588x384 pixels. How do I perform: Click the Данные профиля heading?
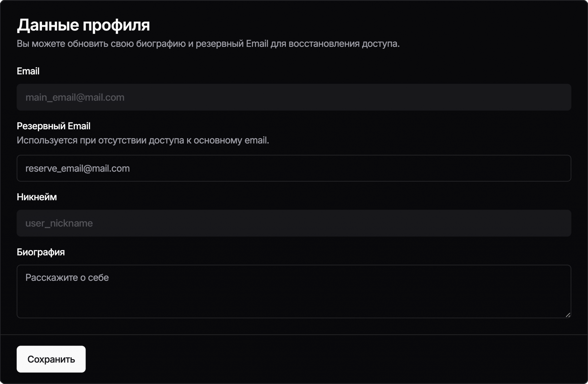pyautogui.click(x=83, y=25)
